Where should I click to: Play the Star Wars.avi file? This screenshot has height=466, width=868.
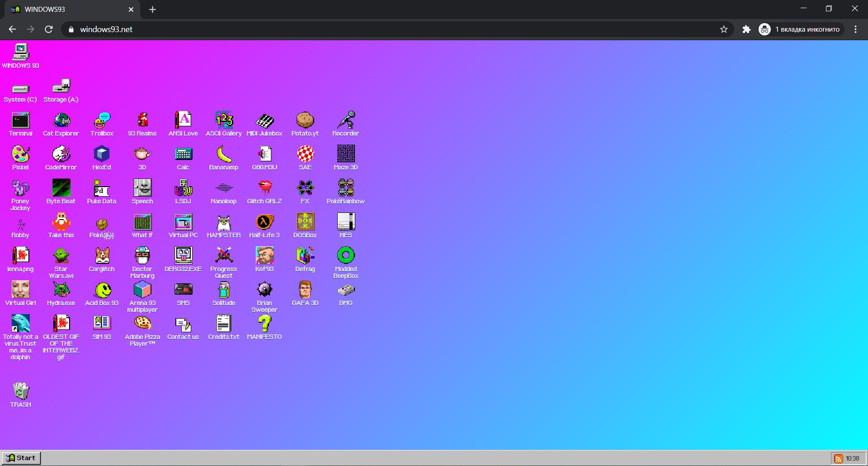(x=61, y=263)
